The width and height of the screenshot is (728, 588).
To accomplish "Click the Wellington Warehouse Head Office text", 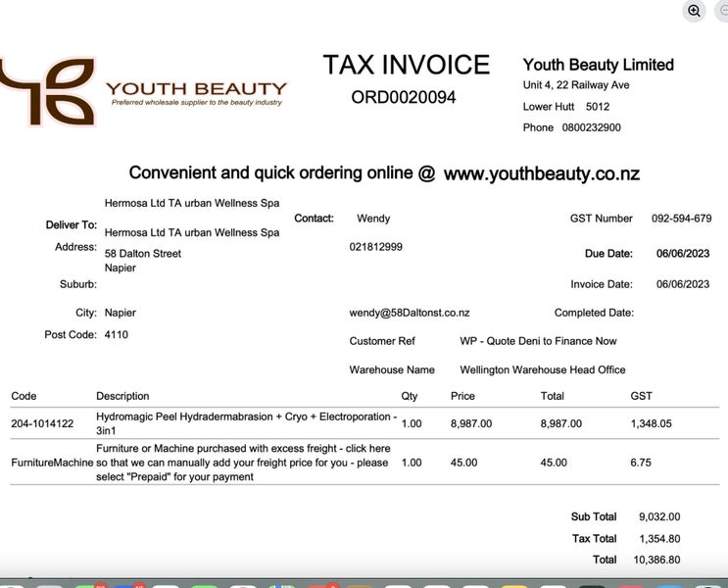I will [542, 369].
